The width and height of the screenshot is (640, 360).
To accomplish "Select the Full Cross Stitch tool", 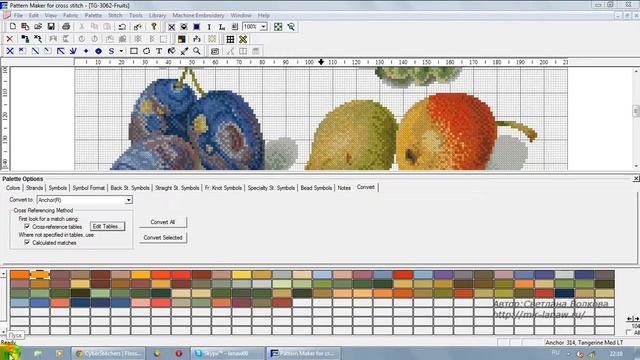I will coord(10,51).
